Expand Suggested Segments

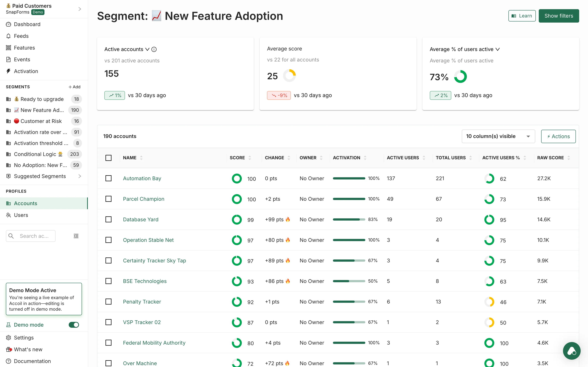40,176
